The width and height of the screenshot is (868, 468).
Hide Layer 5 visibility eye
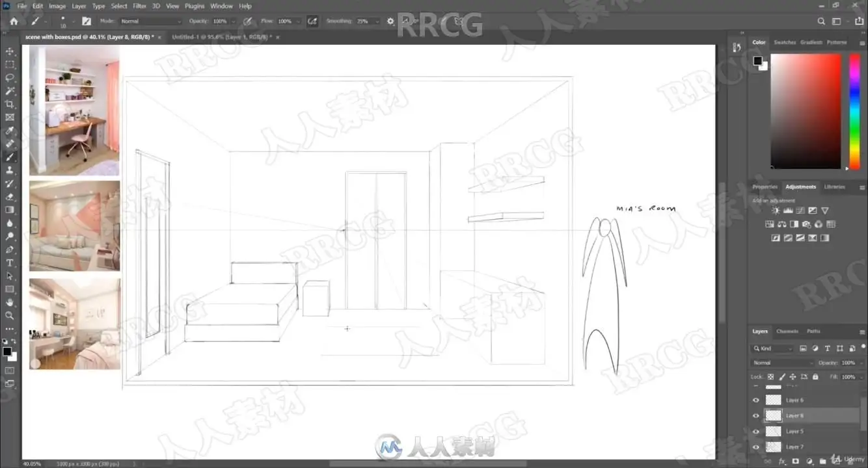(x=755, y=432)
